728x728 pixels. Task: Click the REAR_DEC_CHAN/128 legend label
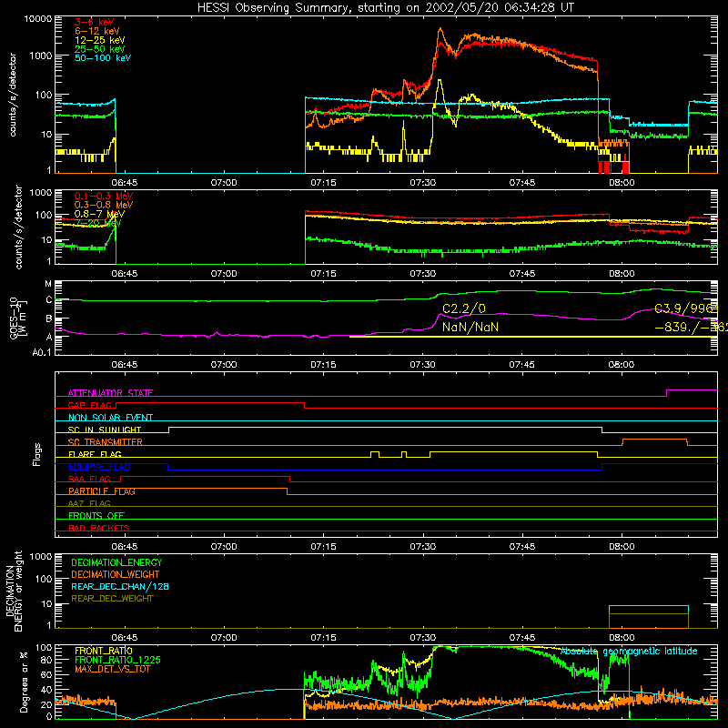coord(120,586)
